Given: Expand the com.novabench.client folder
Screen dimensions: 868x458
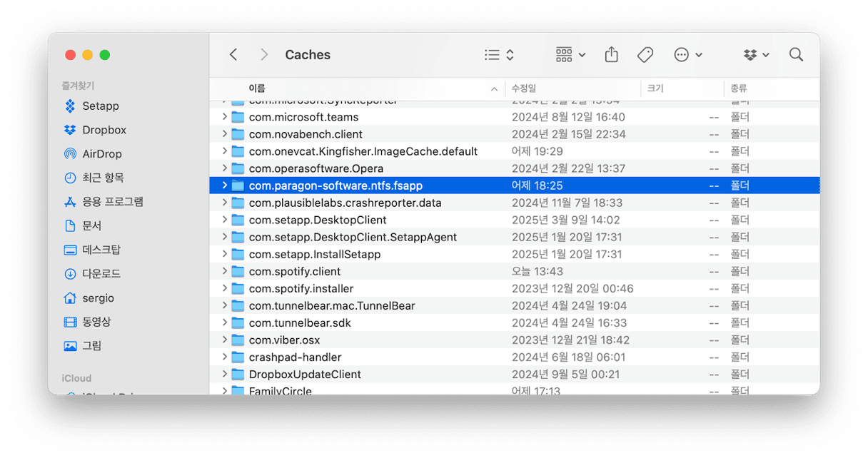Looking at the screenshot, I should click(224, 134).
